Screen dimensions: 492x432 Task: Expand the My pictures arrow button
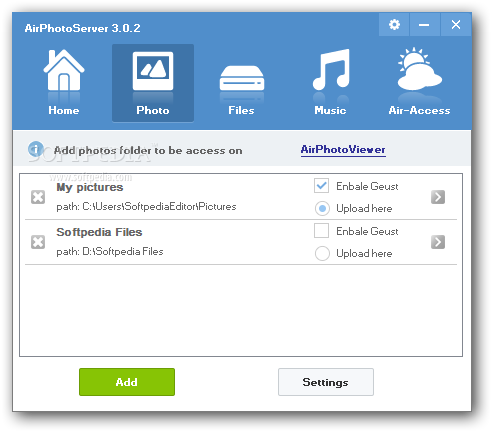point(438,197)
